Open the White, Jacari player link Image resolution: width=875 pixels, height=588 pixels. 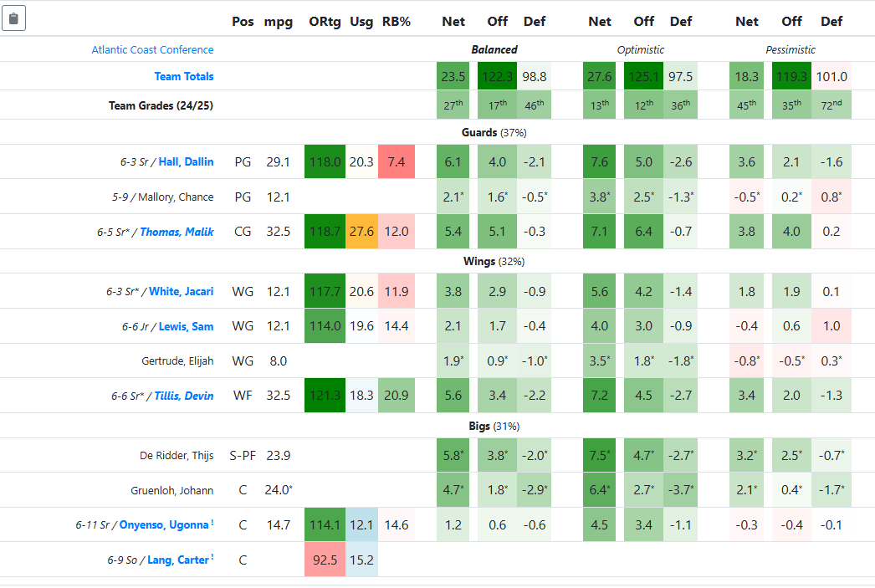pos(181,292)
